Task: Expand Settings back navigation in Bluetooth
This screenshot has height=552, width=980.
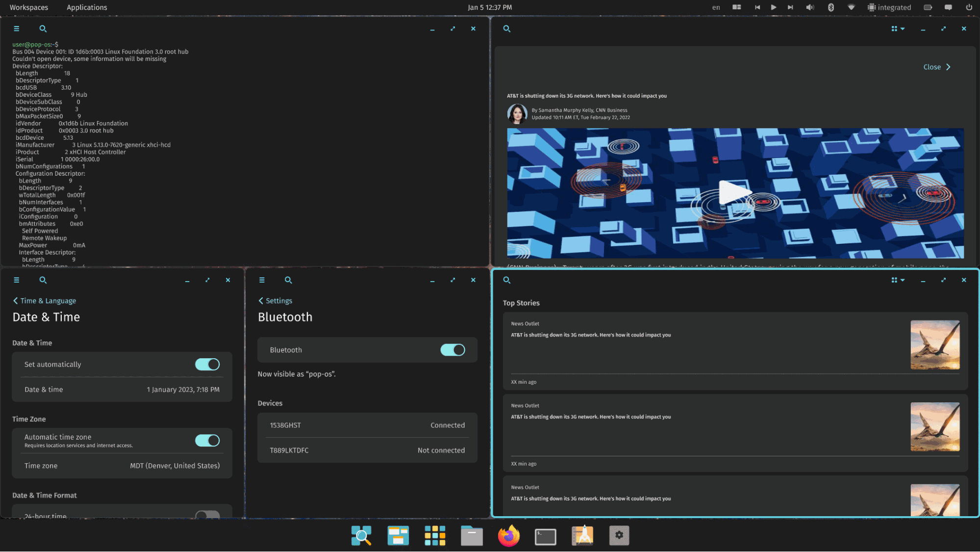Action: (274, 300)
